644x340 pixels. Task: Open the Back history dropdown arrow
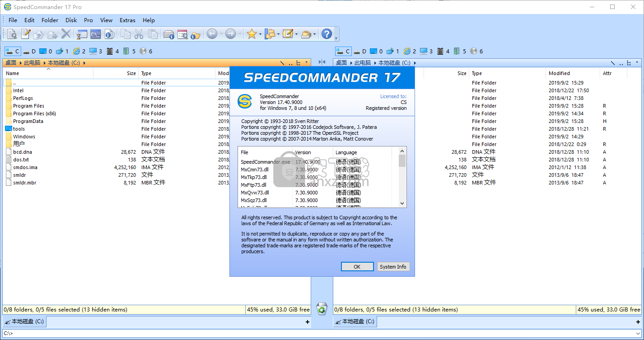tap(221, 34)
